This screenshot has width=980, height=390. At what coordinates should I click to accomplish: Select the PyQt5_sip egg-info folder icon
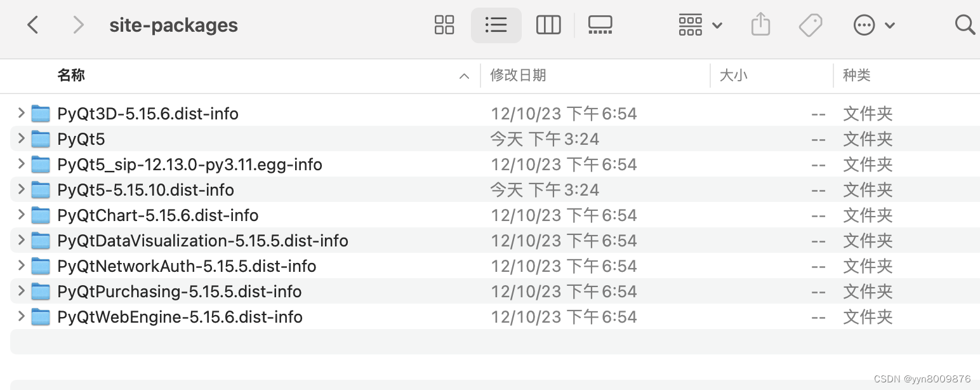coord(41,165)
